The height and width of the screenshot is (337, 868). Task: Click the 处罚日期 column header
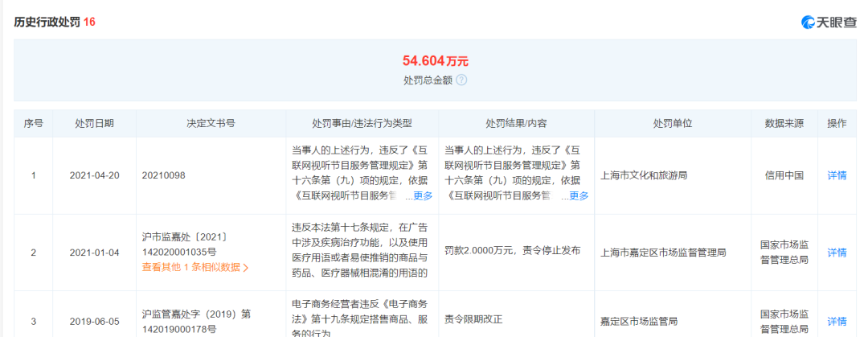pyautogui.click(x=94, y=124)
